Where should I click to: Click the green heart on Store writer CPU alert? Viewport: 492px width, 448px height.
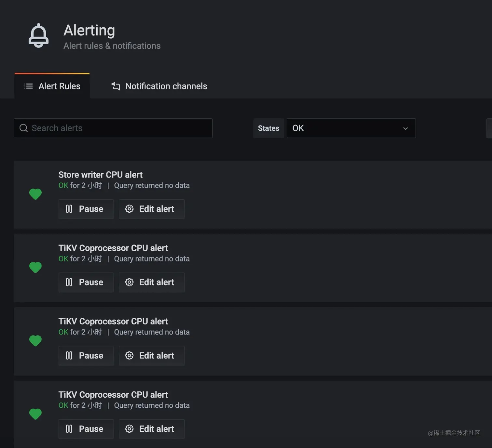(x=35, y=194)
